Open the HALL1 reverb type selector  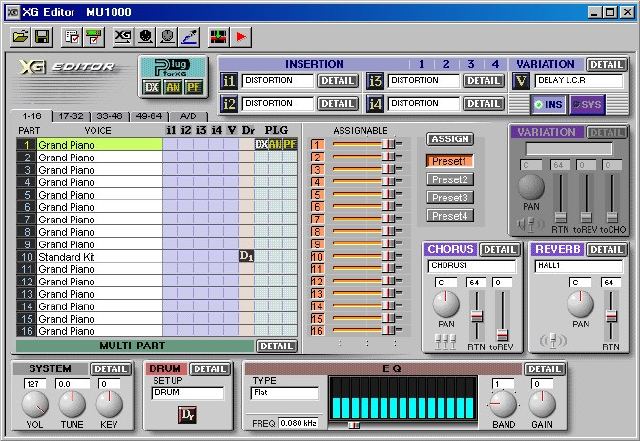[x=579, y=266]
